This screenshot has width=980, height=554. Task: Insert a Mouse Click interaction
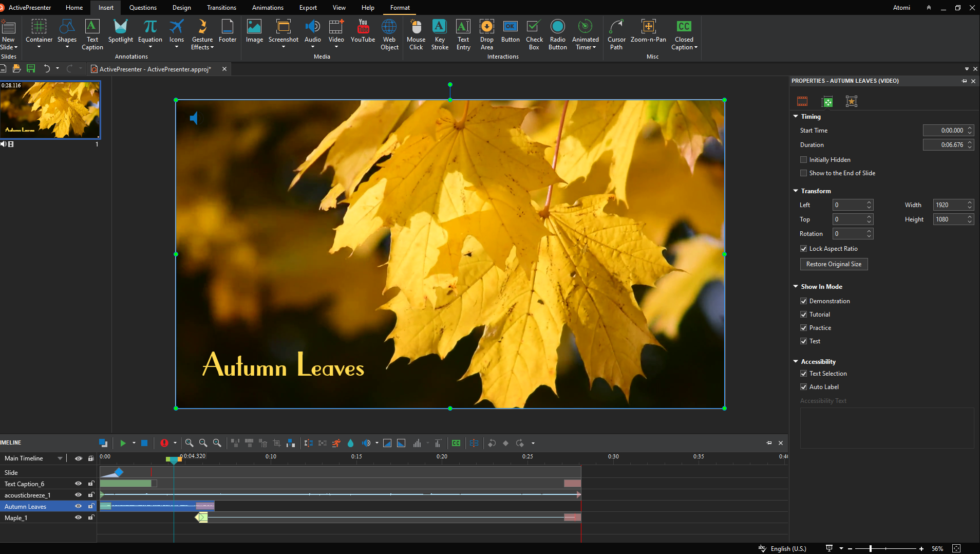tap(416, 32)
